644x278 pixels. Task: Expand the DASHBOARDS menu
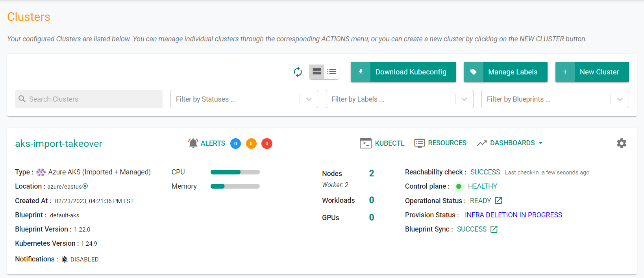tap(510, 143)
